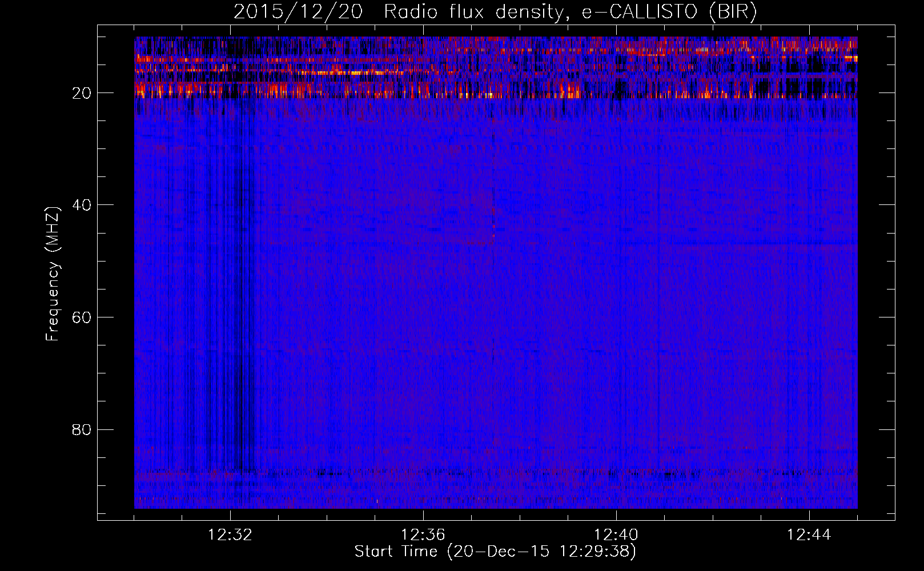Click the 12:44 time tick label
This screenshot has height=571, width=924.
pyautogui.click(x=809, y=535)
